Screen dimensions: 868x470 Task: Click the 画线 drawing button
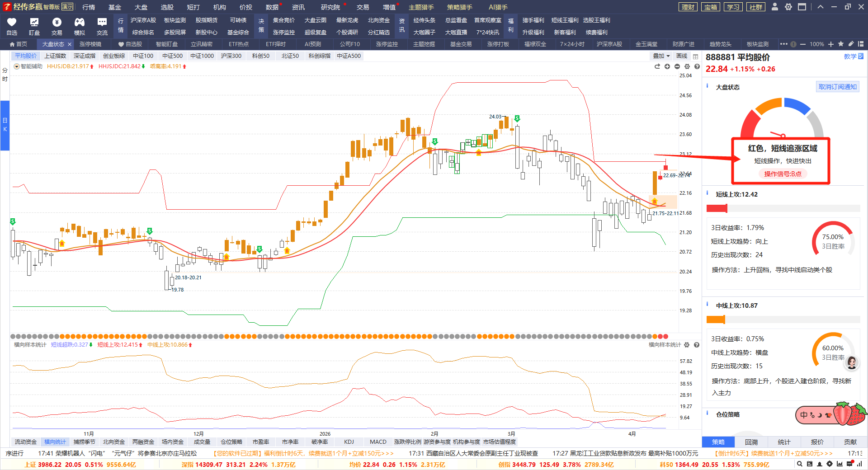682,56
